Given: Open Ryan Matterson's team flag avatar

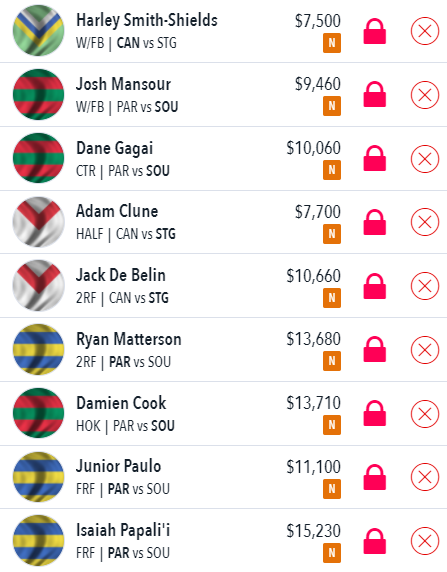Looking at the screenshot, I should pyautogui.click(x=38, y=349).
